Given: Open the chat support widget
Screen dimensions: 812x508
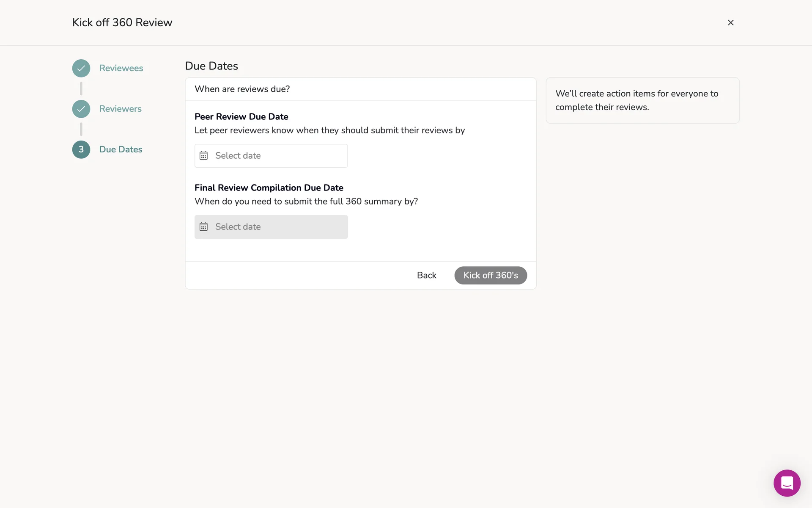Looking at the screenshot, I should coord(787,483).
